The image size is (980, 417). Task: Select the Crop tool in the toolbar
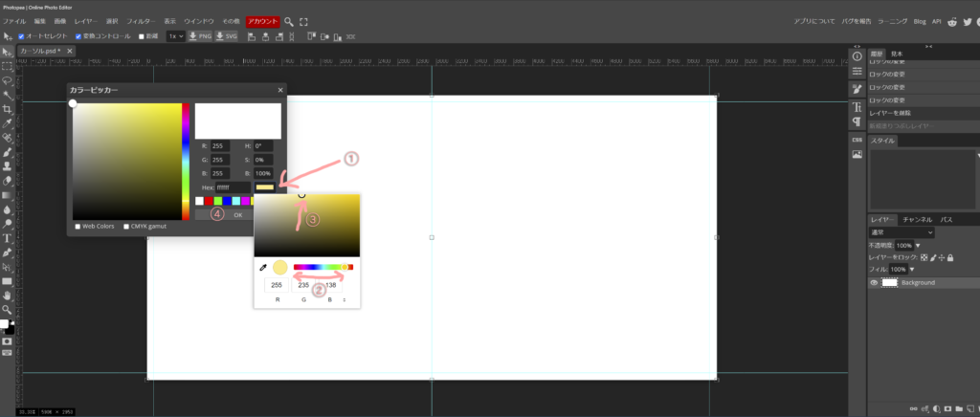(x=7, y=110)
